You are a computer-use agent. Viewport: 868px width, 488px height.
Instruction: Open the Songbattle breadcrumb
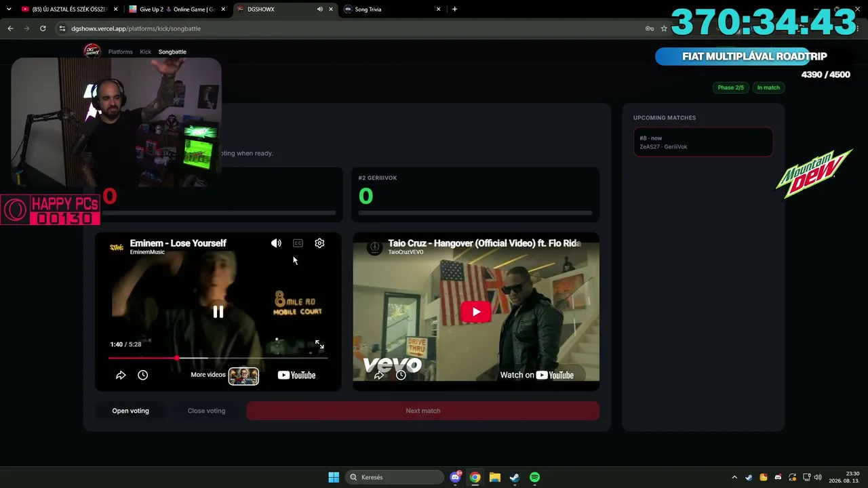coord(172,52)
